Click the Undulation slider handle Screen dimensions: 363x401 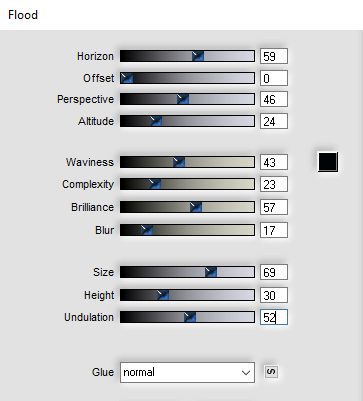190,317
